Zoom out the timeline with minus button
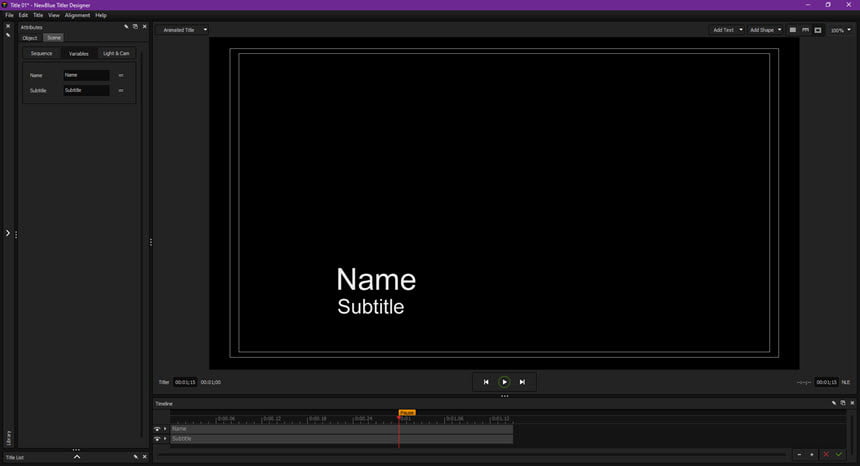860x466 pixels. point(800,454)
